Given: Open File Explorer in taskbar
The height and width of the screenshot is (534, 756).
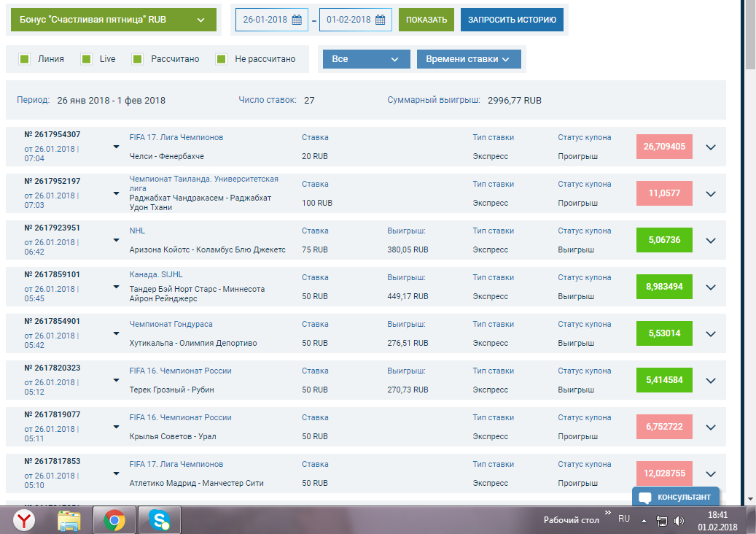Looking at the screenshot, I should coord(69,520).
